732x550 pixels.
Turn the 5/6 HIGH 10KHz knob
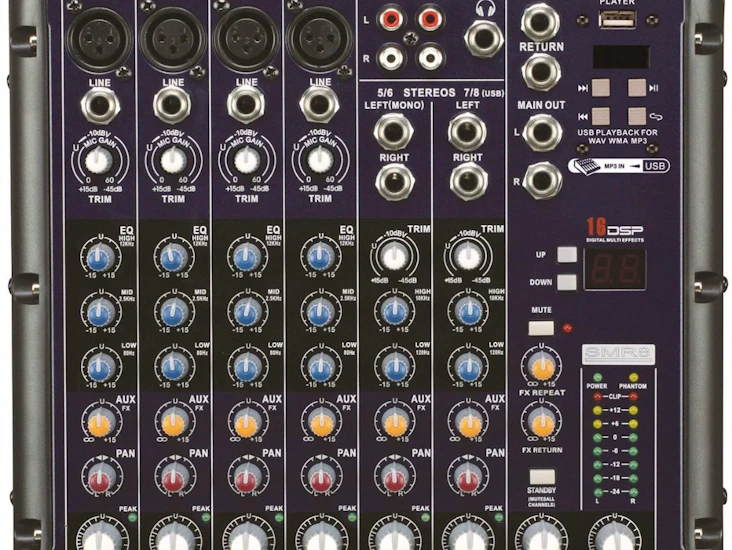395,310
